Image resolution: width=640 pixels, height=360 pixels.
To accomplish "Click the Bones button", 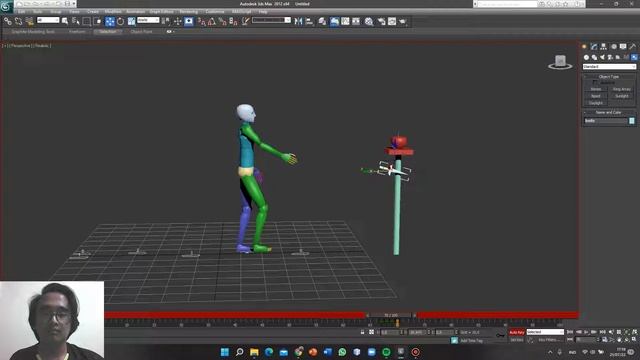I will tap(596, 89).
